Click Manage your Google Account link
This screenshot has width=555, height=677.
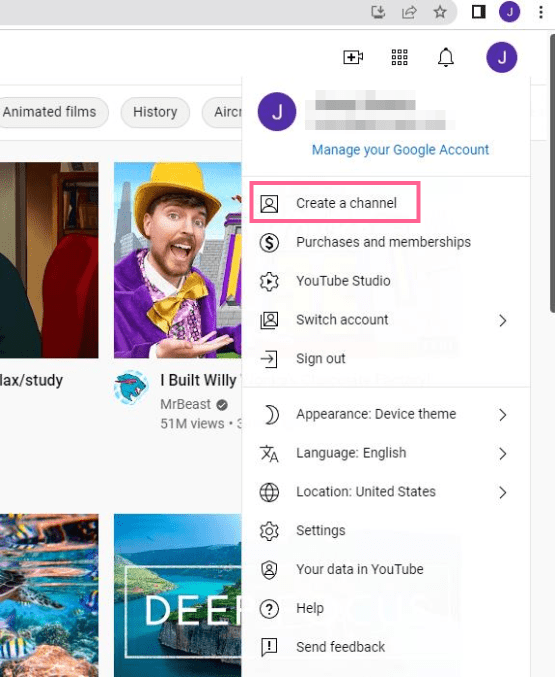click(x=400, y=149)
